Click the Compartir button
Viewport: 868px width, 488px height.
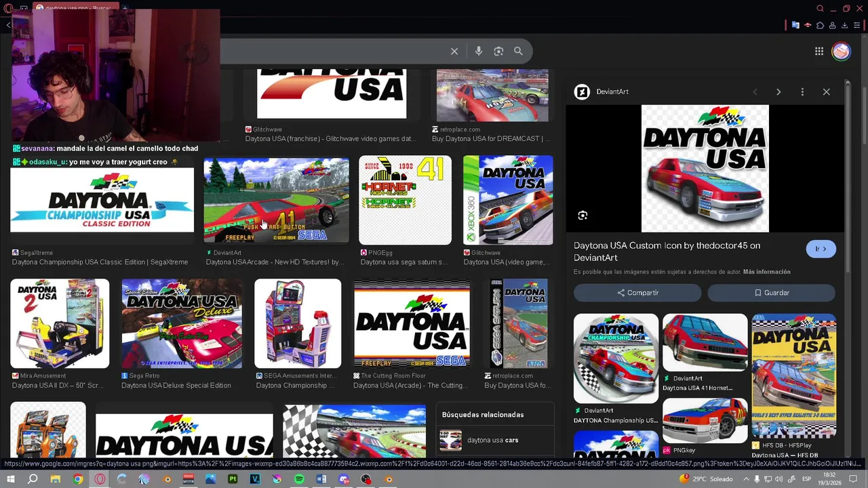pos(637,293)
